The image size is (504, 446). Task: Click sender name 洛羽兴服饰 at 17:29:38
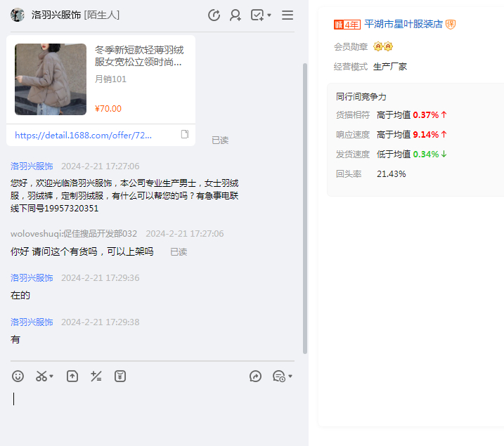point(32,322)
